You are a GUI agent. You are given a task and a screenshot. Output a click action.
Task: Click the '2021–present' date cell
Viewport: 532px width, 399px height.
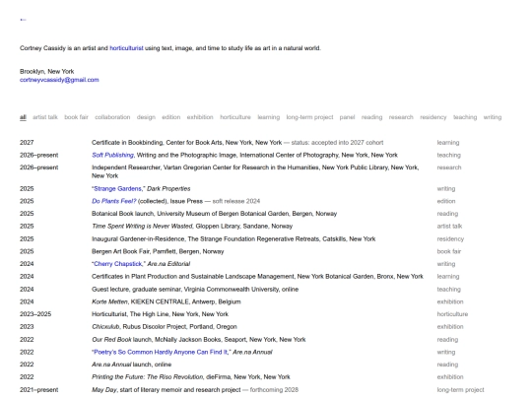(38, 390)
